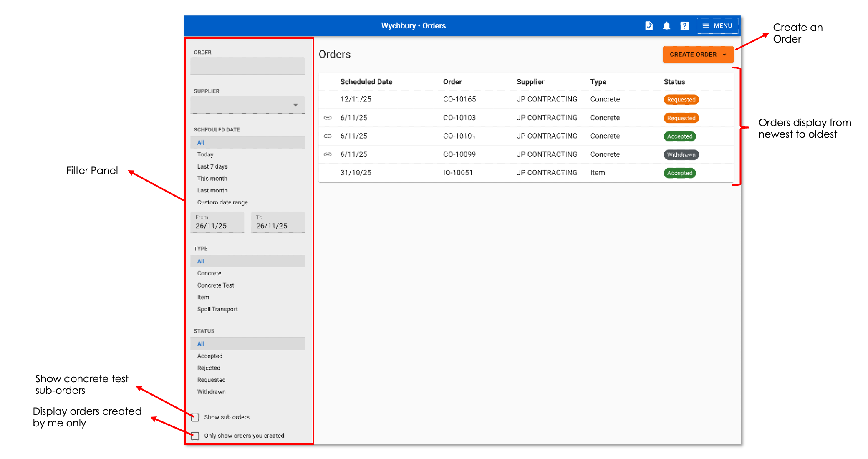Sort by Scheduled Date column header
The image size is (868, 459).
click(x=366, y=82)
